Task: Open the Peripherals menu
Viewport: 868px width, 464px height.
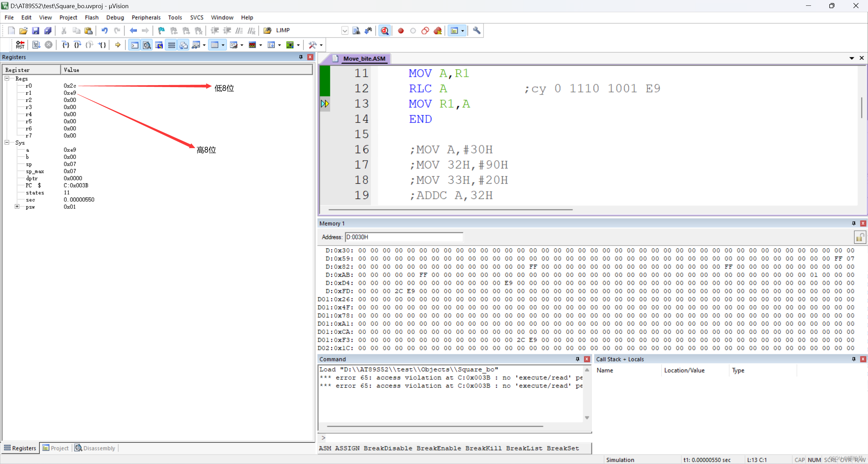Action: [x=146, y=17]
